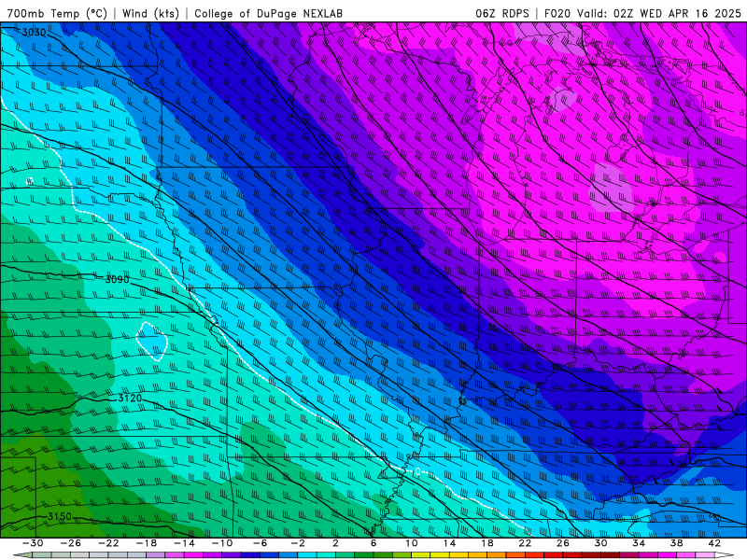This screenshot has width=747, height=560.
Task: Click the 3120 height contour label
Action: [130, 398]
